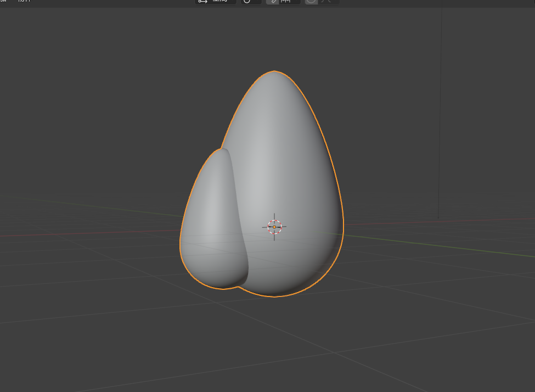This screenshot has height=392, width=535.
Task: Select the large egg-shaped mesh body
Action: (291, 165)
